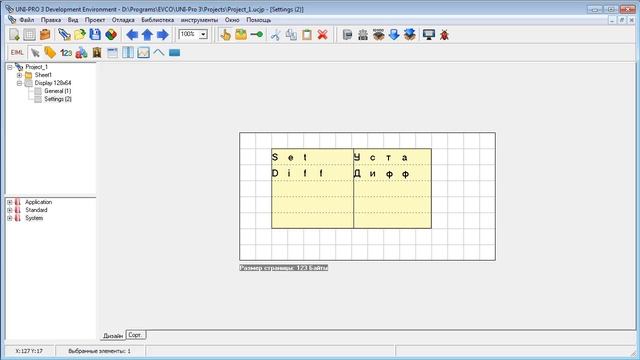Select the window frame tool
The image size is (640, 360).
pyautogui.click(x=112, y=53)
